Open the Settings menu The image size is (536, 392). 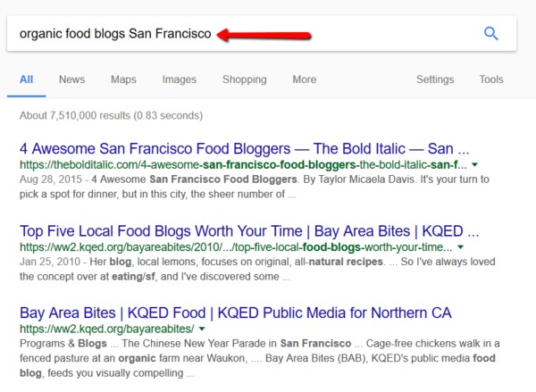(435, 79)
